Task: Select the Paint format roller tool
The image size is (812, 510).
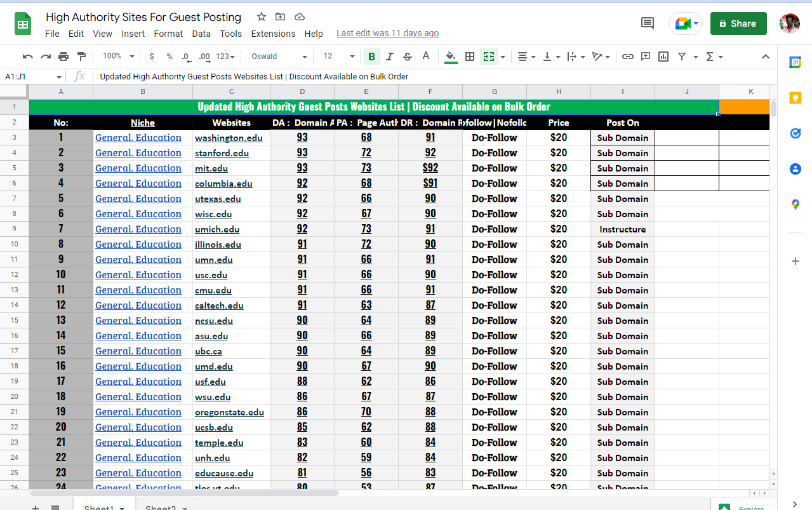Action: point(81,57)
